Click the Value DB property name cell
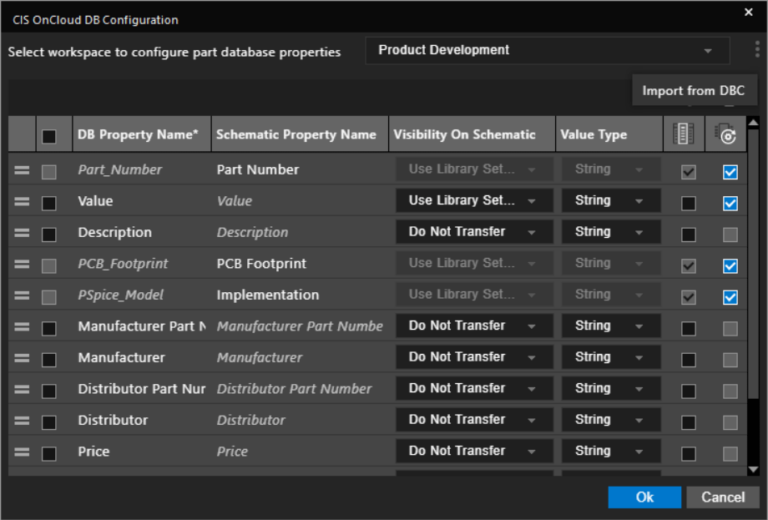The height and width of the screenshot is (520, 768). (142, 201)
